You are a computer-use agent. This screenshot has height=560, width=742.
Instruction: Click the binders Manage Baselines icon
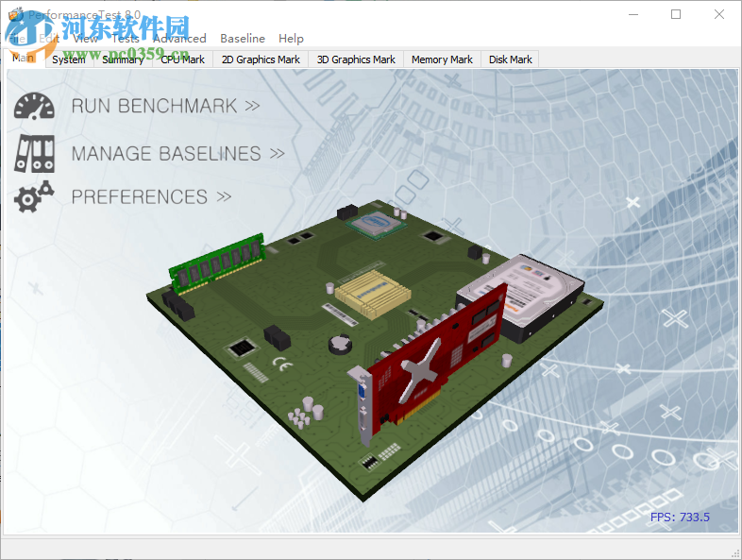point(34,153)
